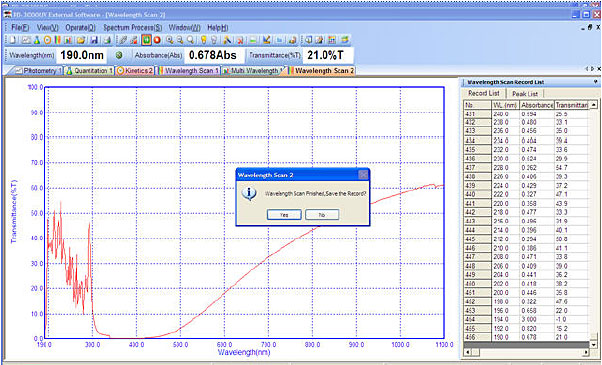Click the horizontal scrollbar left arrow

click(x=468, y=352)
